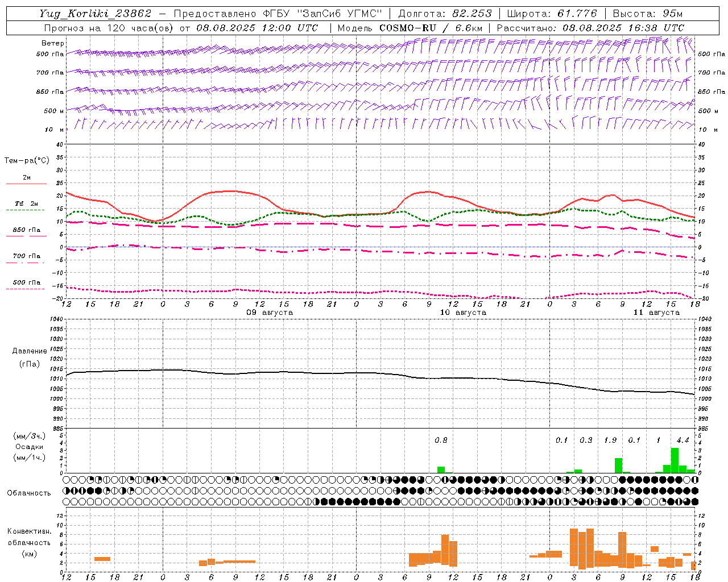
Task: Click 'Прогноз на 120 часа(ов)' forecast text
Action: click(x=109, y=28)
